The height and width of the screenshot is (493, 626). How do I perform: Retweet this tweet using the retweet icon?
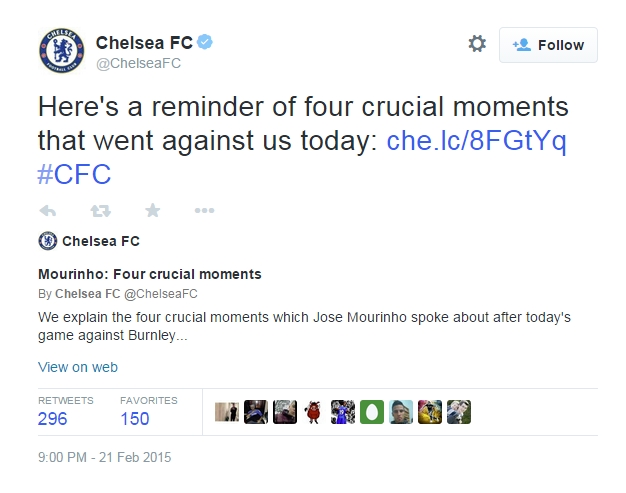coord(100,211)
